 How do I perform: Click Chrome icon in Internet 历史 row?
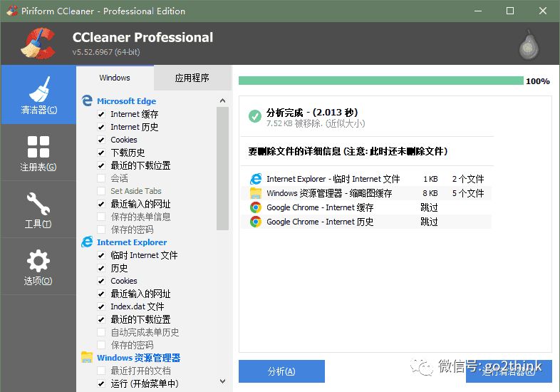point(255,222)
